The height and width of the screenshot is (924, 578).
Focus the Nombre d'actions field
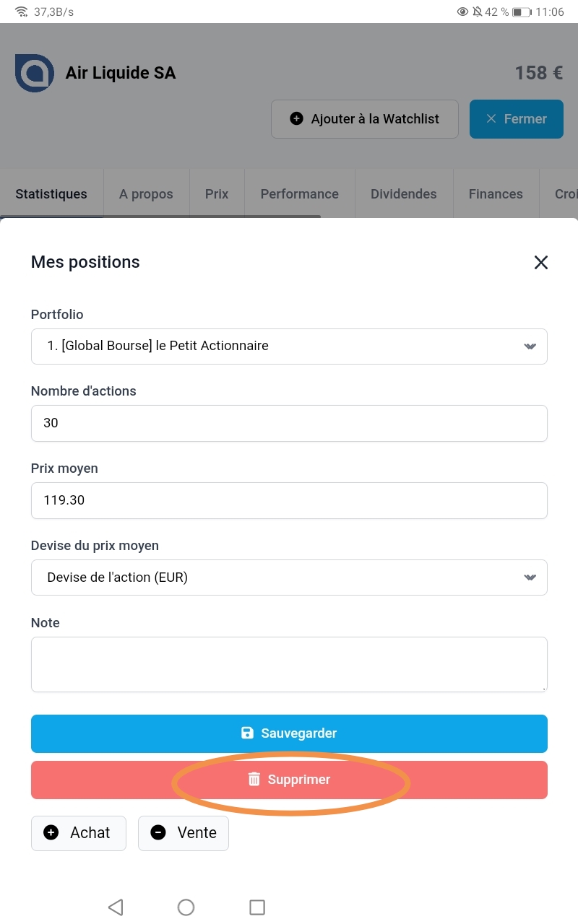pos(289,423)
